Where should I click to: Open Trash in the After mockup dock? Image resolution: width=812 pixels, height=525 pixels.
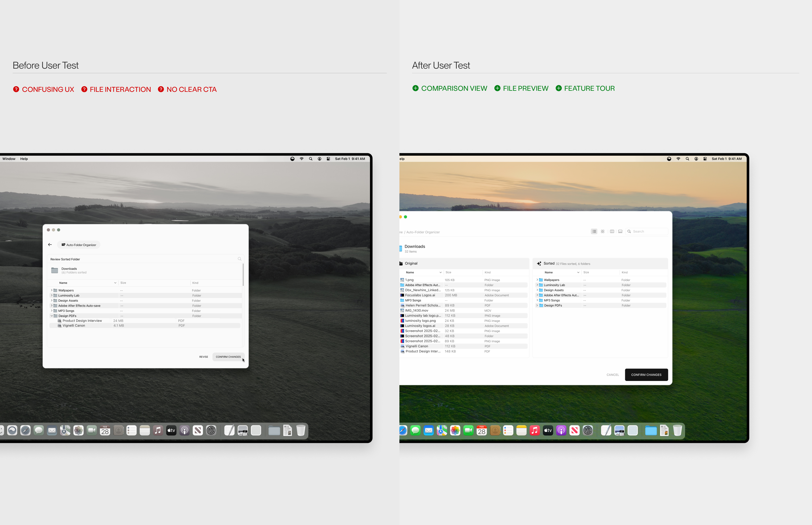(x=677, y=431)
